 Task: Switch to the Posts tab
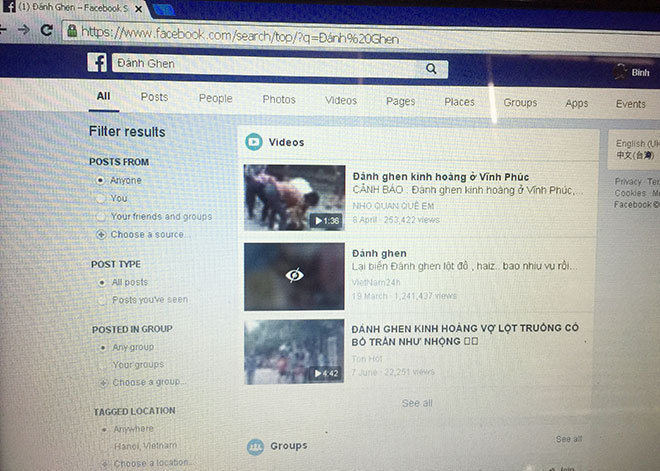point(154,97)
